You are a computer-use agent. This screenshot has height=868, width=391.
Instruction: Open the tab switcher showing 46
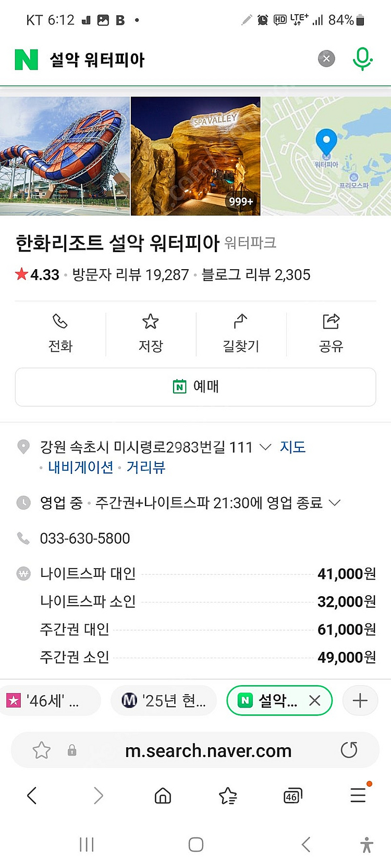point(292,796)
